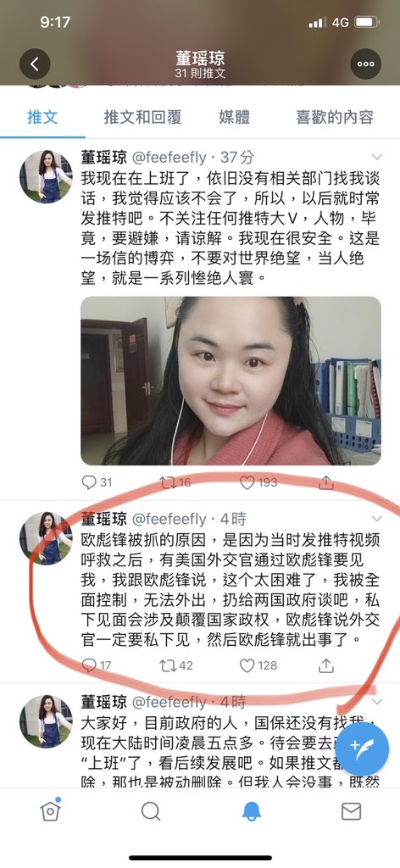Image resolution: width=400 pixels, height=868 pixels.
Task: Open the three-dot more options menu
Action: pos(366,64)
